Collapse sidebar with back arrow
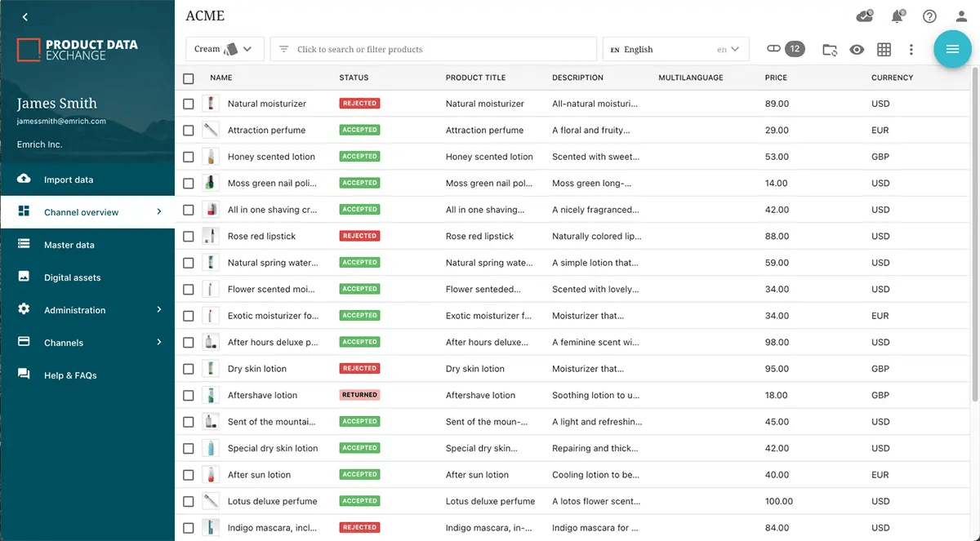Image resolution: width=980 pixels, height=541 pixels. [24, 17]
